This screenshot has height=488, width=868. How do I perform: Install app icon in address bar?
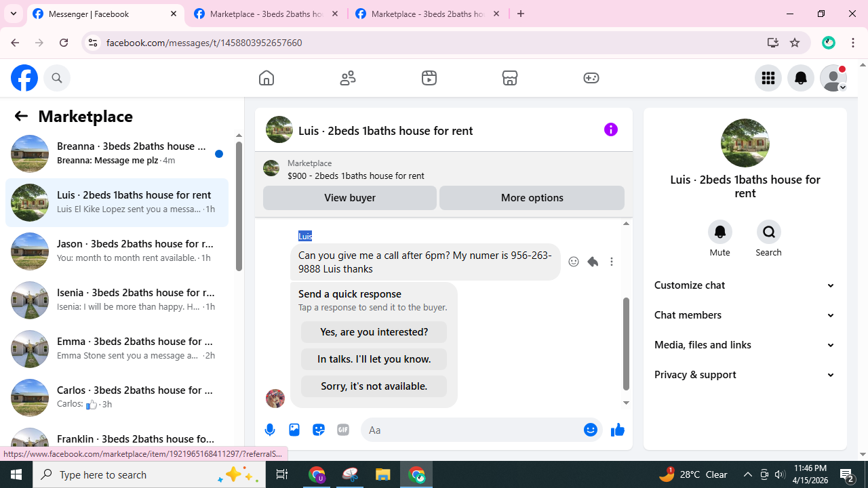[x=772, y=43]
